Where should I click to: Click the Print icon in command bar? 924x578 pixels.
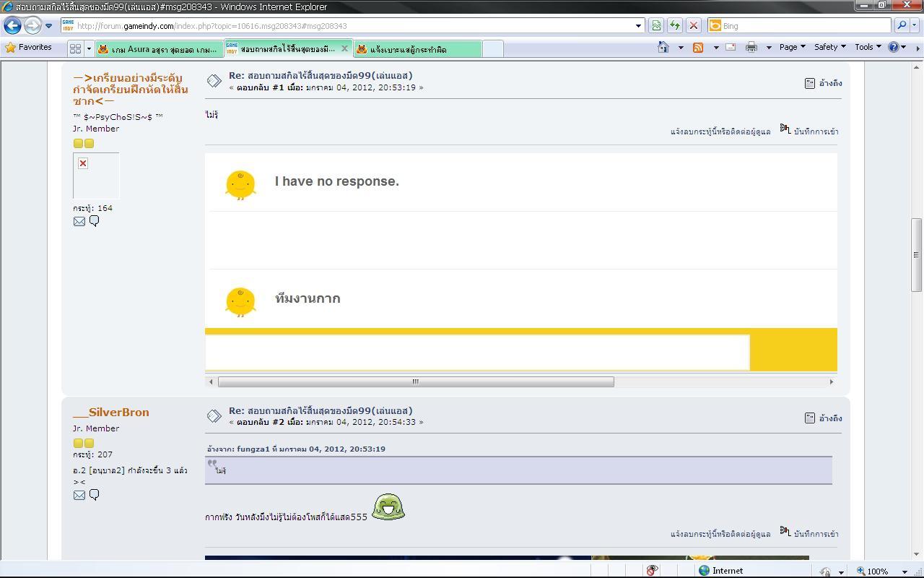(751, 47)
